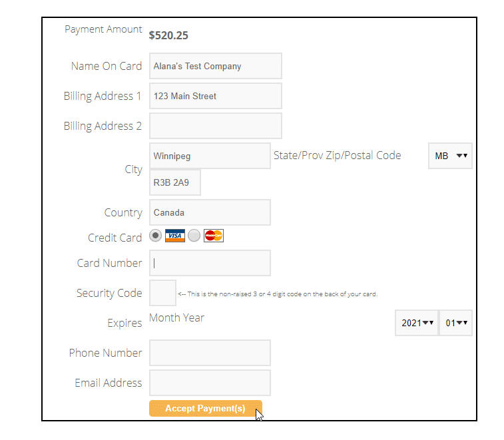Focus the Card Number input field
504x440 pixels.
point(210,263)
